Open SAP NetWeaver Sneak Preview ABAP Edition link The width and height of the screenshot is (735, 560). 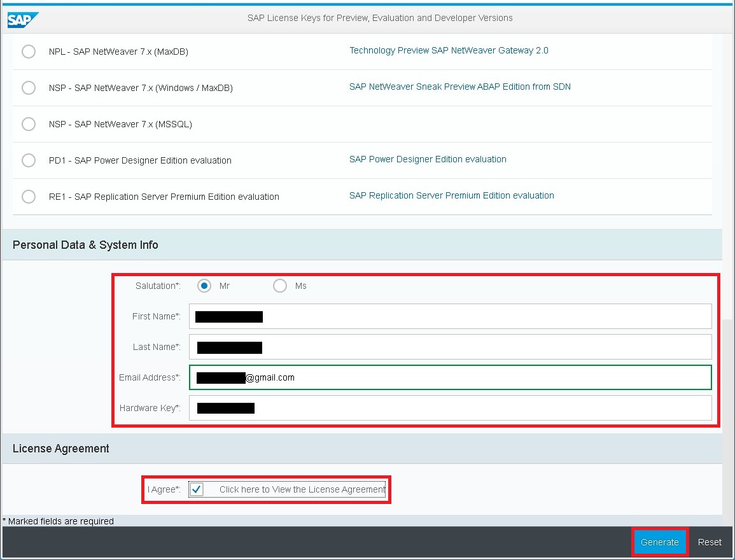pyautogui.click(x=460, y=87)
